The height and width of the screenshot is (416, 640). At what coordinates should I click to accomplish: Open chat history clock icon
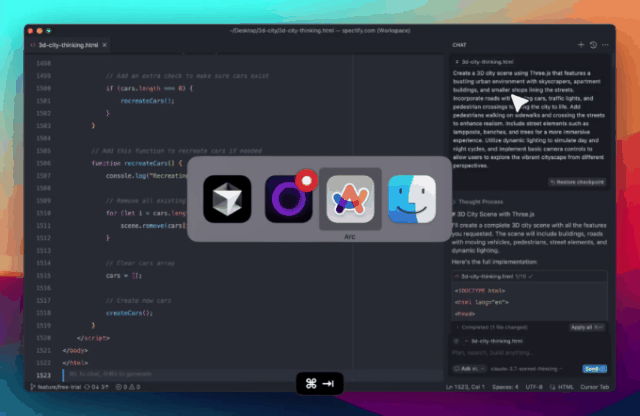pos(593,45)
